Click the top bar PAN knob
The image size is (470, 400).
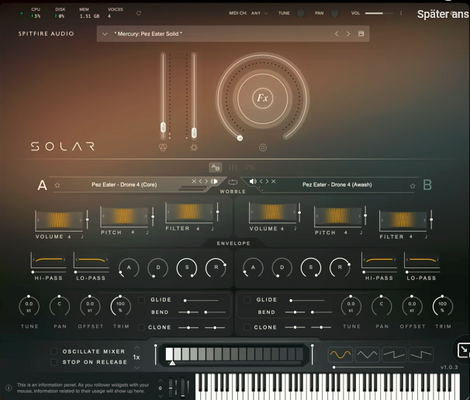point(335,13)
